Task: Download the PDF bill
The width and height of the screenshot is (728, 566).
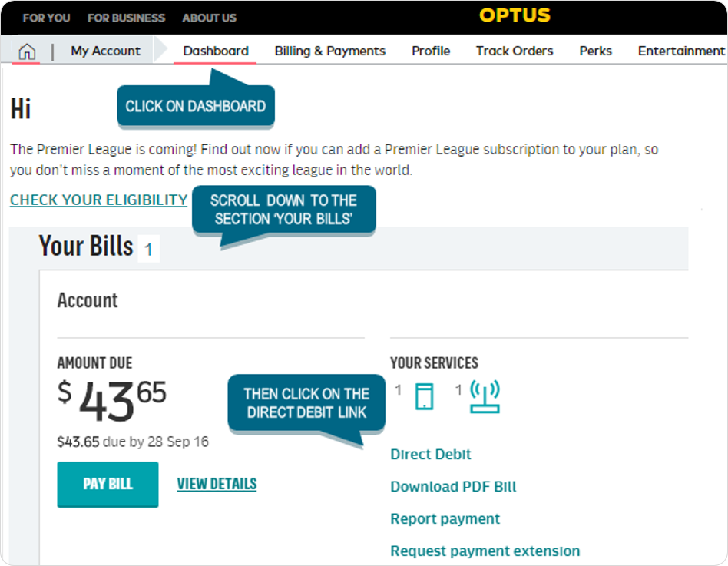Action: point(453,486)
